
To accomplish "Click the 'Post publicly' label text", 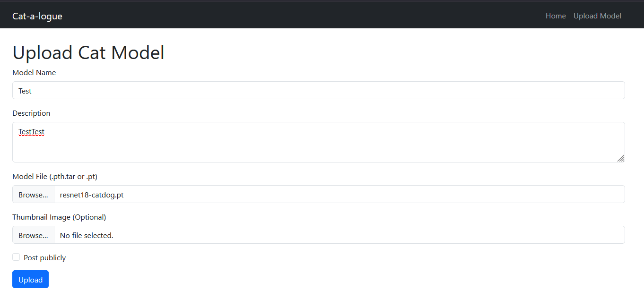I will (x=44, y=258).
